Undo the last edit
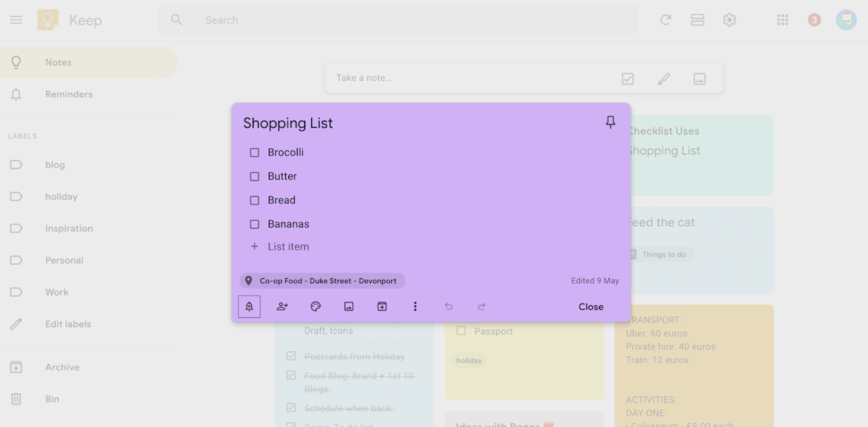868x427 pixels. (x=448, y=307)
